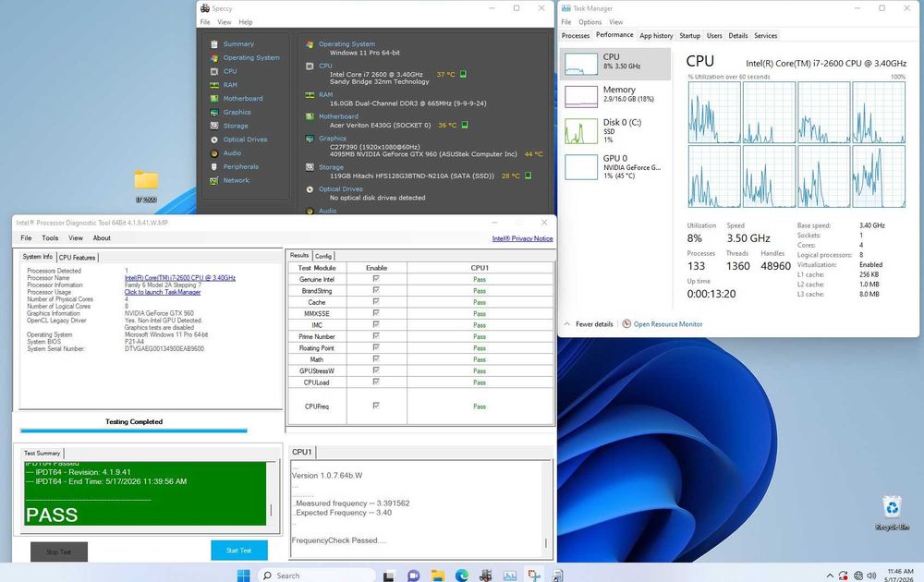Open Speccy View menu
The height and width of the screenshot is (582, 924).
[224, 22]
